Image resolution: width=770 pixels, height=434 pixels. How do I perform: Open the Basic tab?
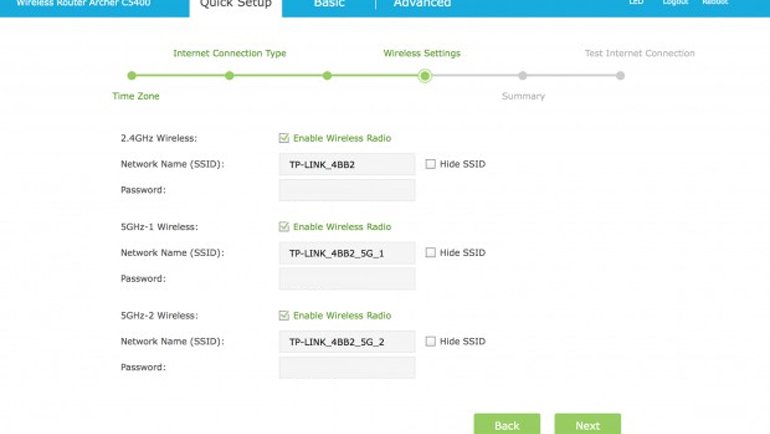click(329, 5)
